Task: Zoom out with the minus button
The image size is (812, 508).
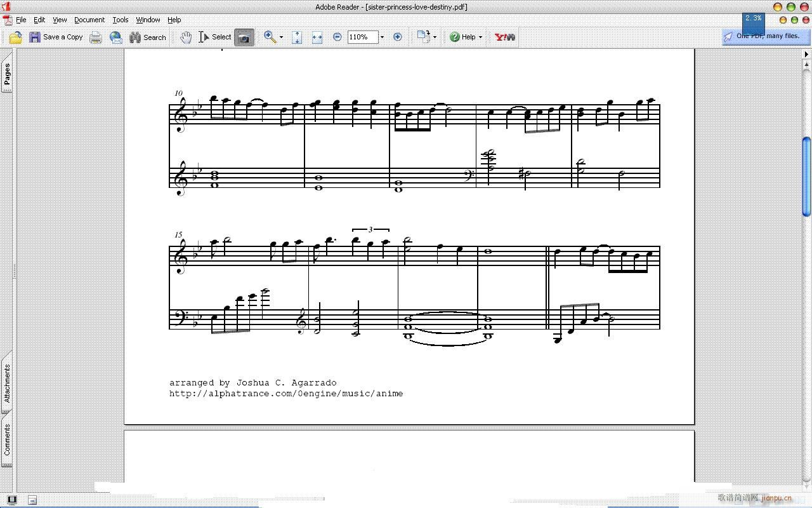Action: click(x=337, y=37)
